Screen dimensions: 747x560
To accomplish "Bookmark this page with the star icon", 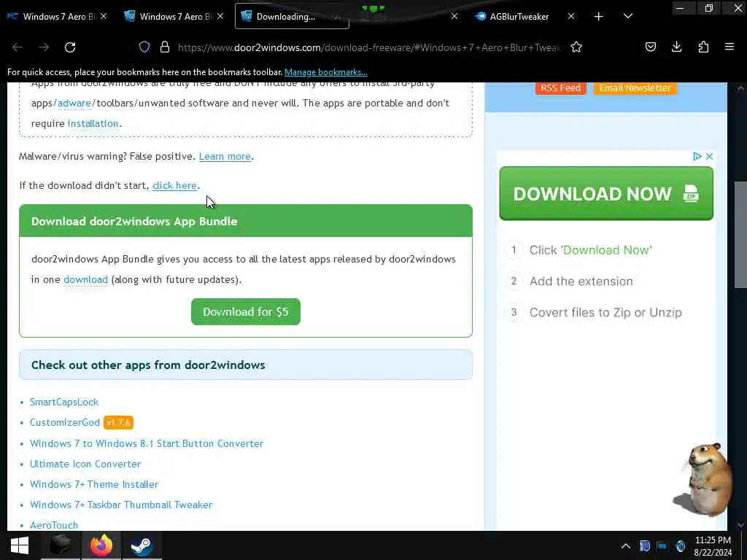I will (576, 47).
